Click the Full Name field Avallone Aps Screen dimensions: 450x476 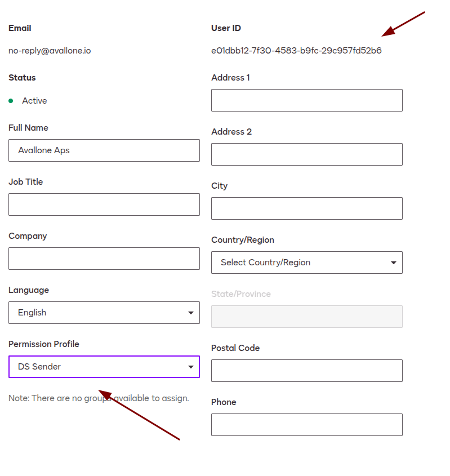pos(104,150)
